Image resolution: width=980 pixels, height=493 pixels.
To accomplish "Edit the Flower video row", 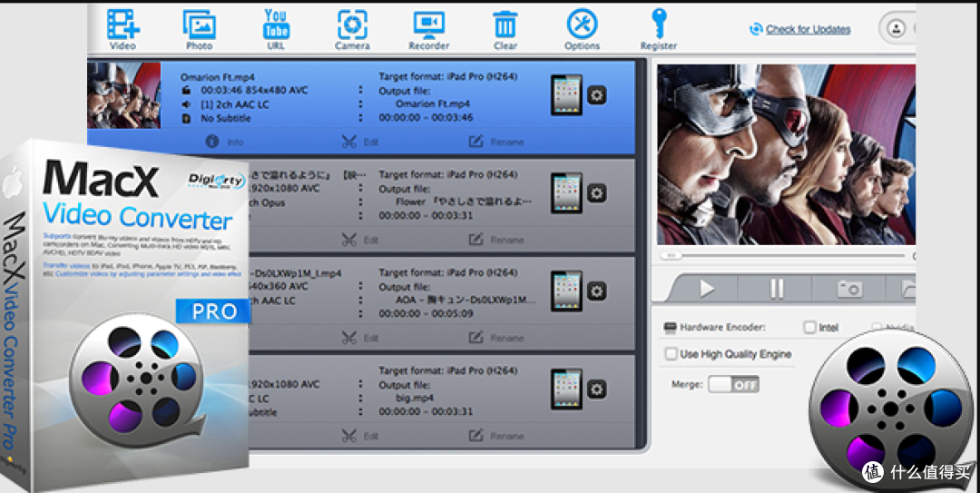I will tap(360, 240).
